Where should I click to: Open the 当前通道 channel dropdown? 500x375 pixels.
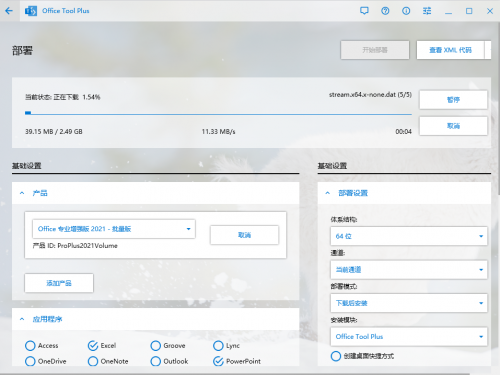tap(409, 269)
